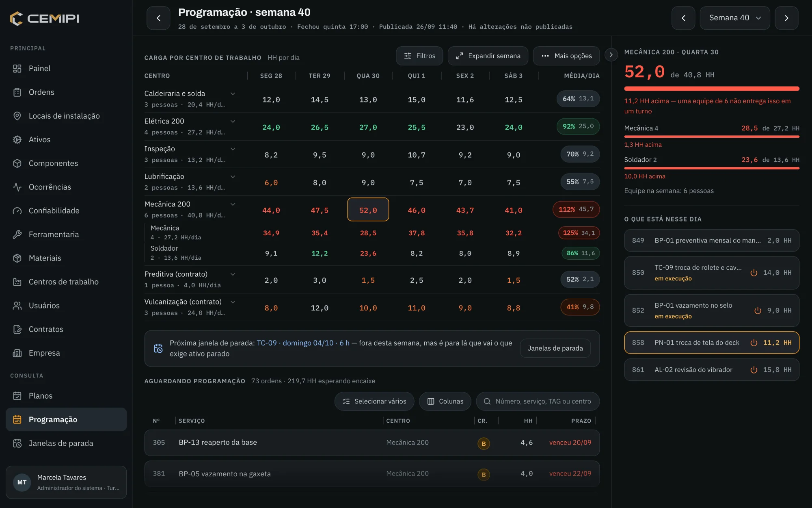812x508 pixels.
Task: Focus the Número, serviço, TAG search field
Action: (538, 402)
